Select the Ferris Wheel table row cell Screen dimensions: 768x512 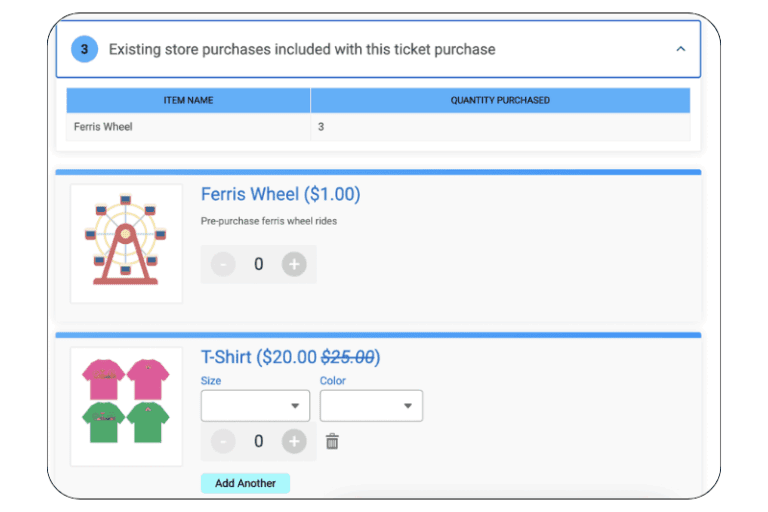pos(103,127)
